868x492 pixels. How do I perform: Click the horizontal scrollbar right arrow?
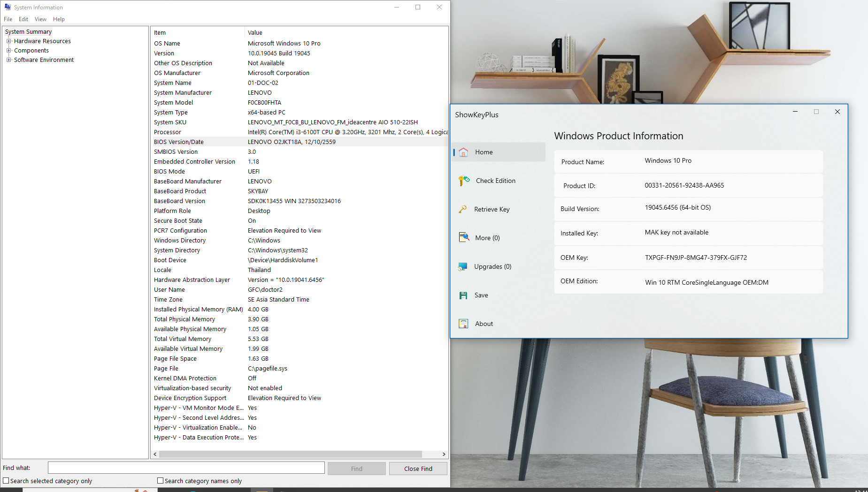click(x=444, y=454)
